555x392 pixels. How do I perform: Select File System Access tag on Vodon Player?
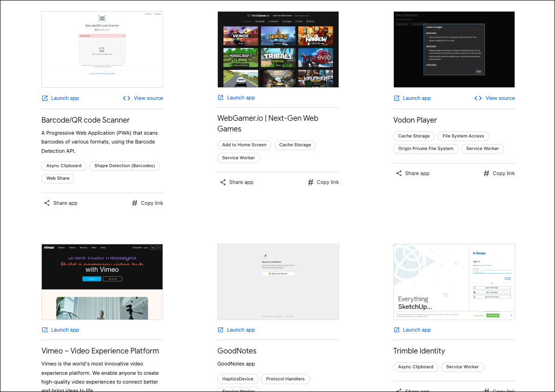point(463,136)
